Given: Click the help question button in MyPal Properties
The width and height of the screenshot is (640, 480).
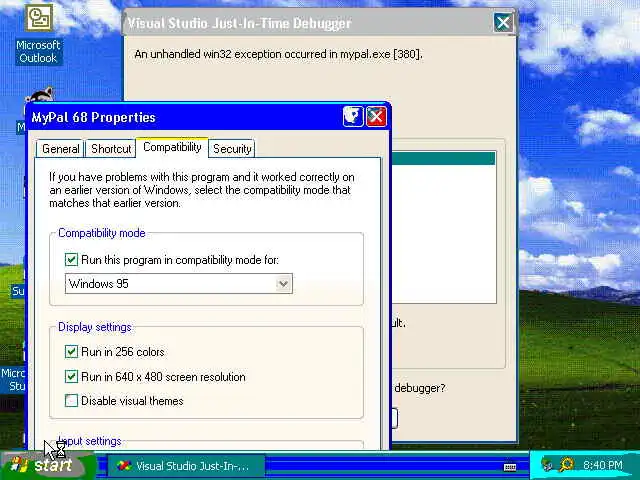Looking at the screenshot, I should coord(353,117).
